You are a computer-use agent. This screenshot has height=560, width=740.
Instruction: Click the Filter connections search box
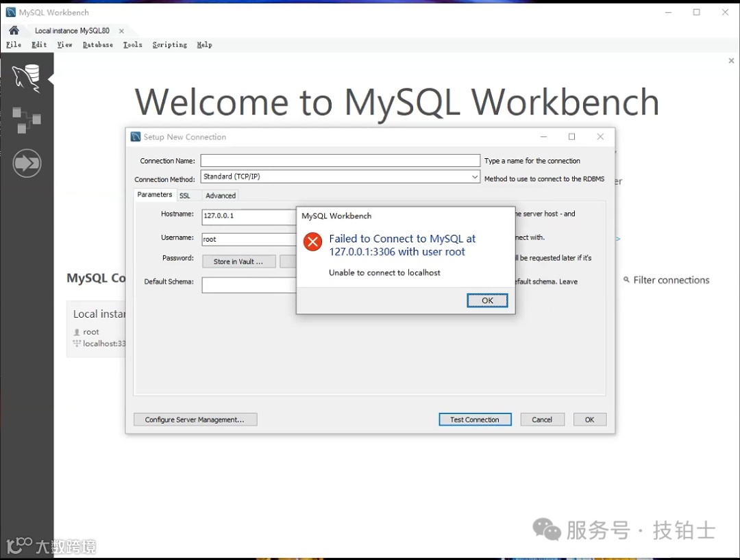pyautogui.click(x=671, y=280)
